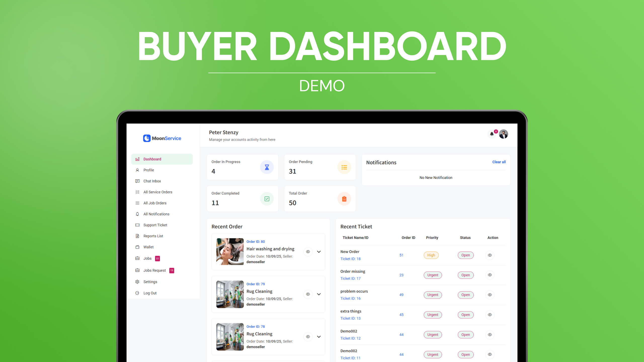This screenshot has width=644, height=362.
Task: Expand details for Order ID 78
Action: click(319, 337)
